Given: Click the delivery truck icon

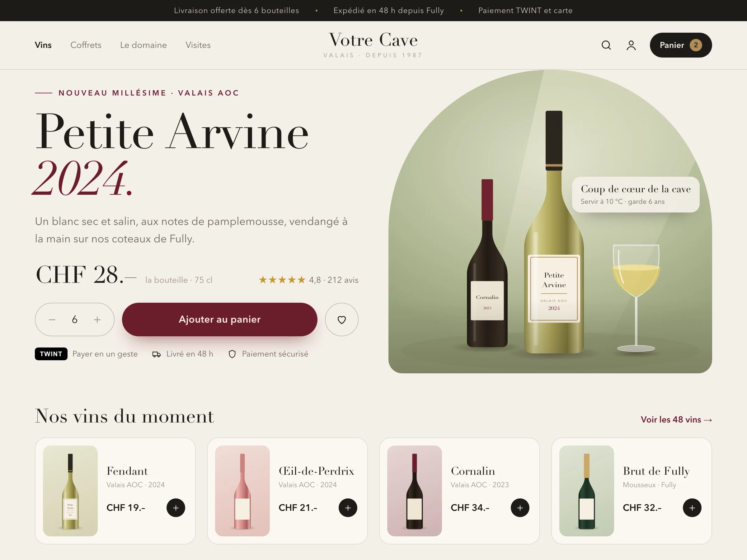Looking at the screenshot, I should [156, 354].
